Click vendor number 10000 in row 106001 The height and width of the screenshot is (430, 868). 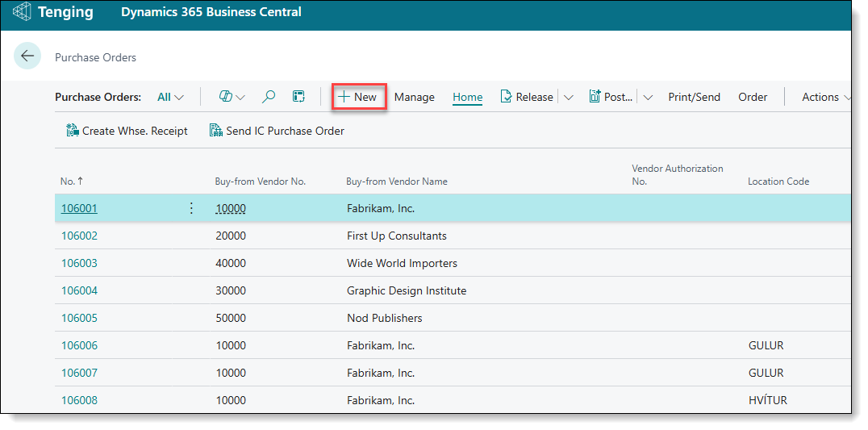(x=231, y=208)
